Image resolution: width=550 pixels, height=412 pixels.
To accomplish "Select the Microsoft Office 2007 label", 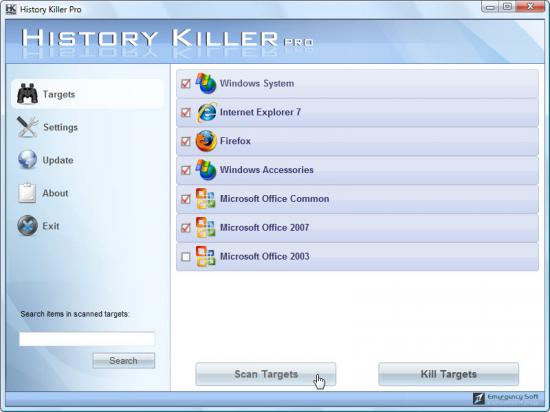I will point(264,227).
